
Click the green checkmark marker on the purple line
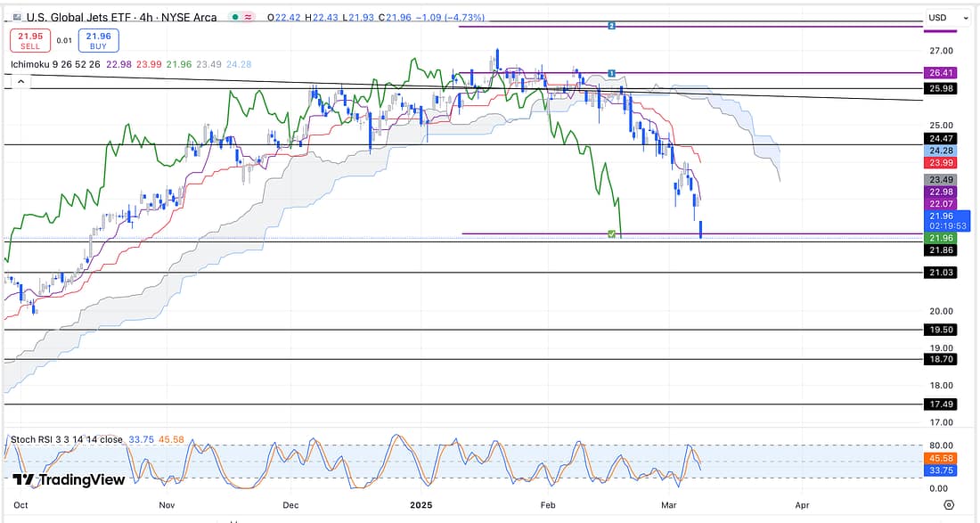611,233
